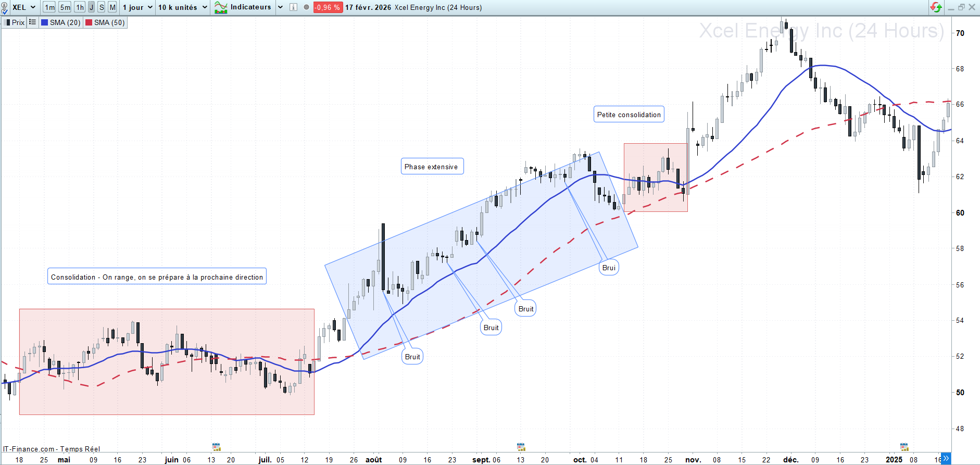This screenshot has height=465, width=980.
Task: Click the red SMA (50) color swatch
Action: pos(89,22)
